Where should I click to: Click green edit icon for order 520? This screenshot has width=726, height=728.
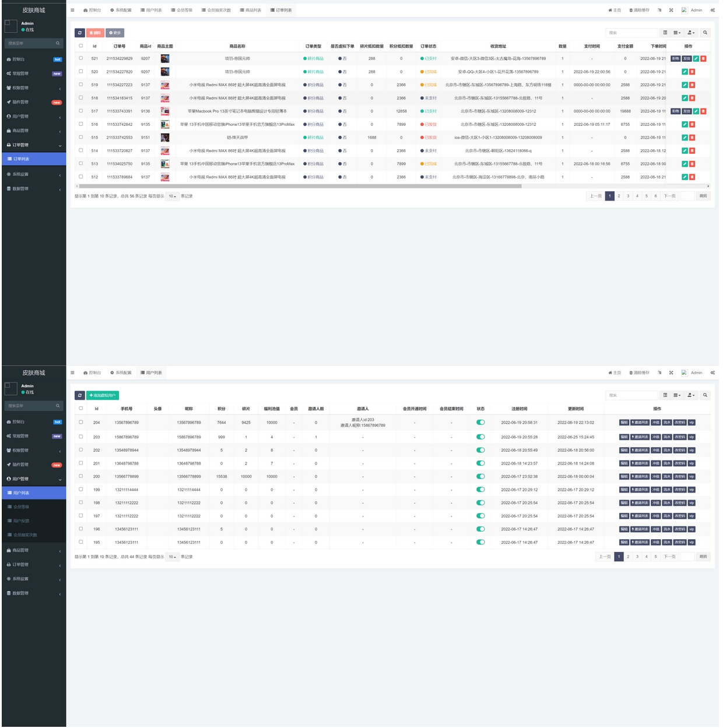coord(685,72)
